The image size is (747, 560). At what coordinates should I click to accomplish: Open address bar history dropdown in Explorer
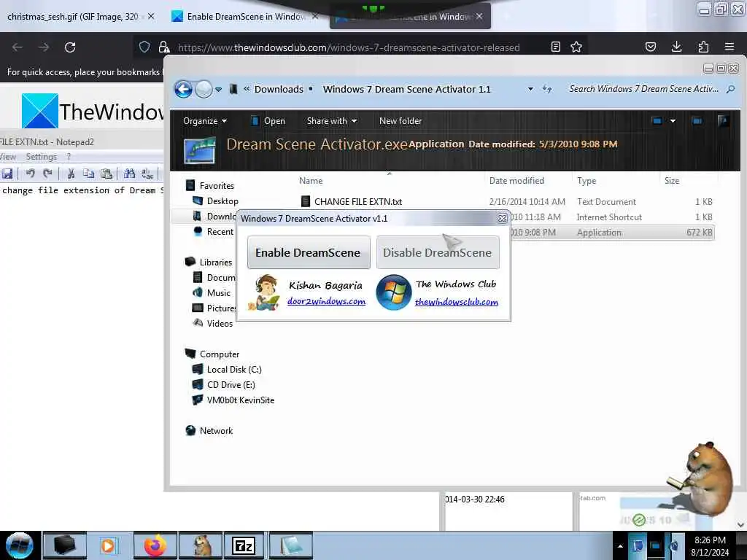[530, 89]
